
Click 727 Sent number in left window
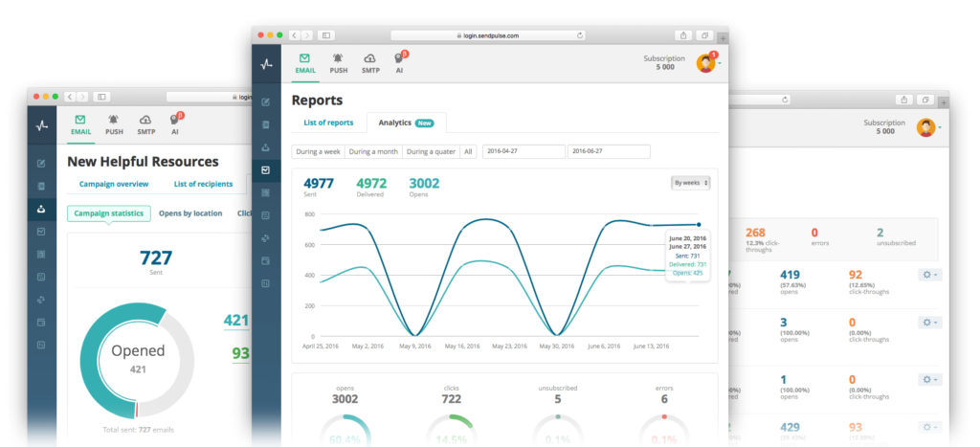point(156,260)
